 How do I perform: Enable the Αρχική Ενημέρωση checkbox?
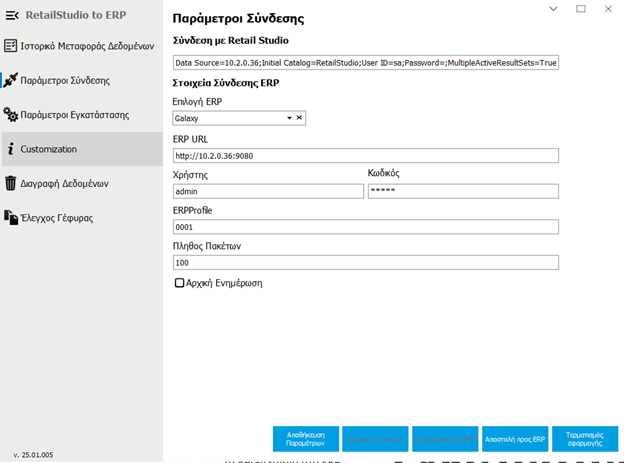[x=179, y=283]
